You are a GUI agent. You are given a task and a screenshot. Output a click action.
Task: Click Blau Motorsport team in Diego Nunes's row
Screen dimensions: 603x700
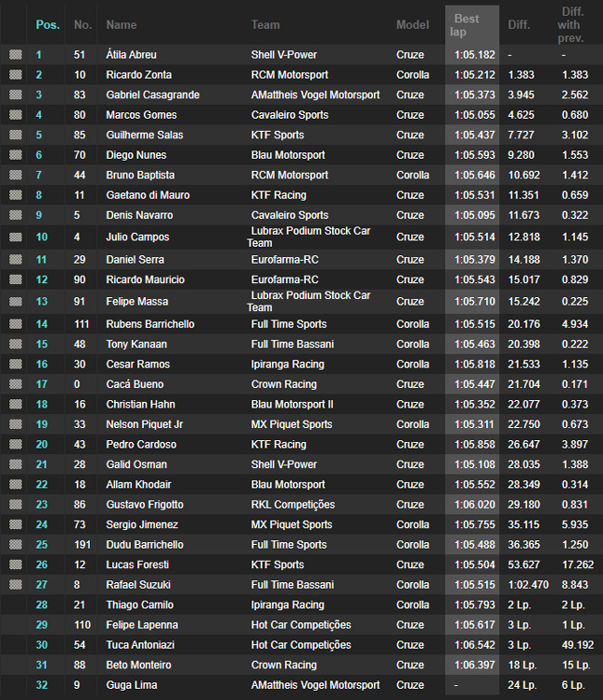pos(288,155)
